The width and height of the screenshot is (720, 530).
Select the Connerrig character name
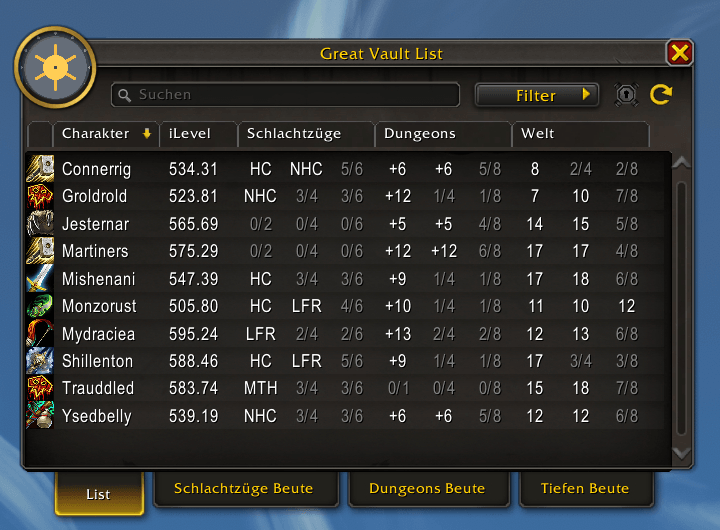96,169
